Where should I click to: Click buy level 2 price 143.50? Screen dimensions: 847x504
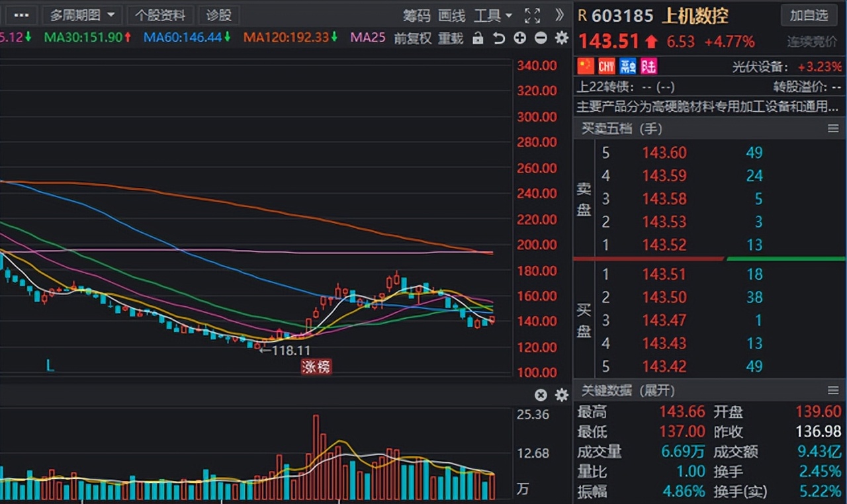pyautogui.click(x=664, y=297)
